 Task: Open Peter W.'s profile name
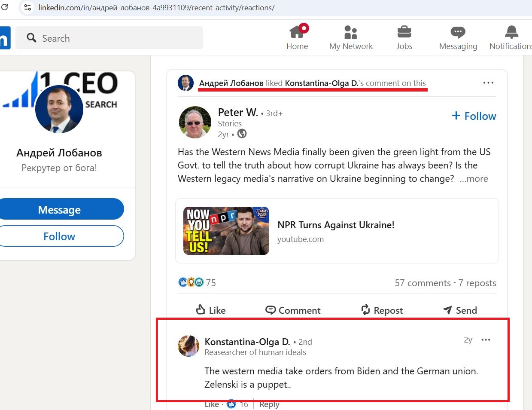pos(238,112)
